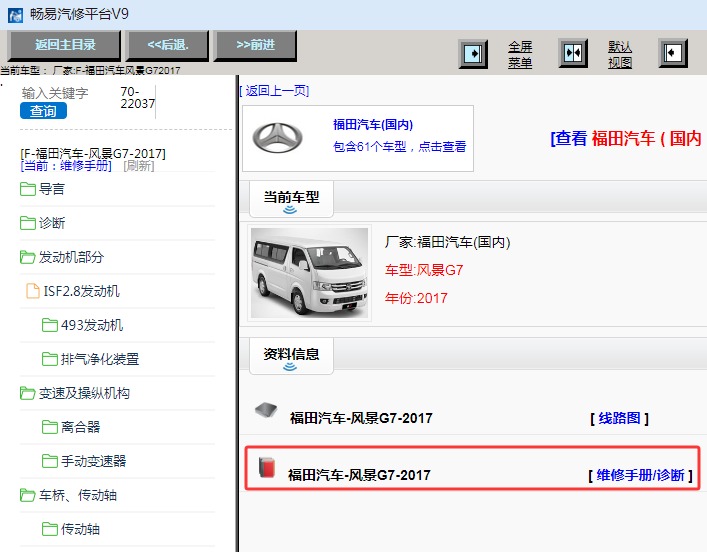The width and height of the screenshot is (707, 552).
Task: Open 福田汽车(国内) brand link
Action: [373, 124]
